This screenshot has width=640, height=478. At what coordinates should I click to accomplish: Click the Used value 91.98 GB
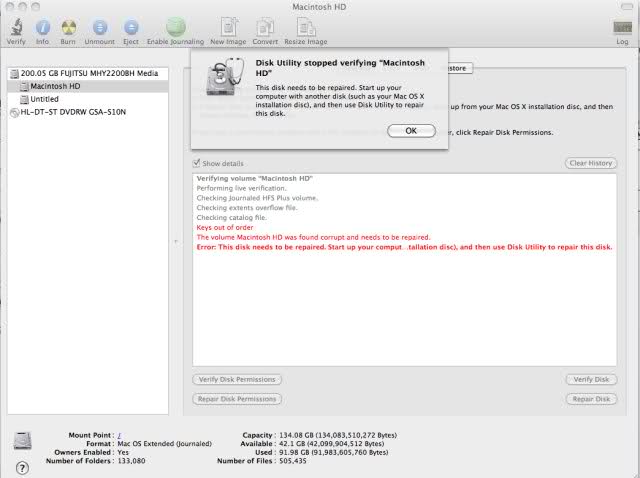point(333,452)
